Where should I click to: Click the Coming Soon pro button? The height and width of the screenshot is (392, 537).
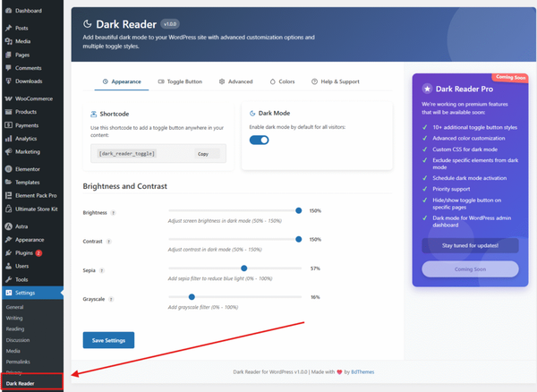tap(470, 269)
